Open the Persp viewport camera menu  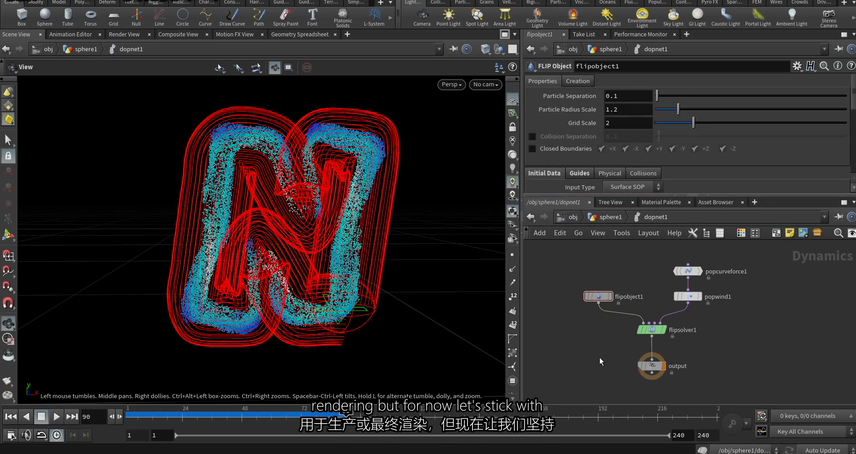point(451,85)
